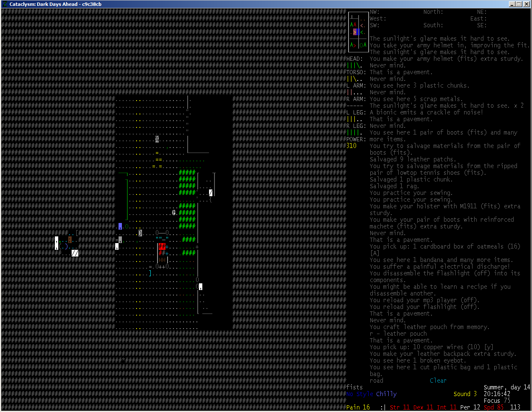Select the player marker in the minimap
The image size is (532, 412).
coord(355,32)
